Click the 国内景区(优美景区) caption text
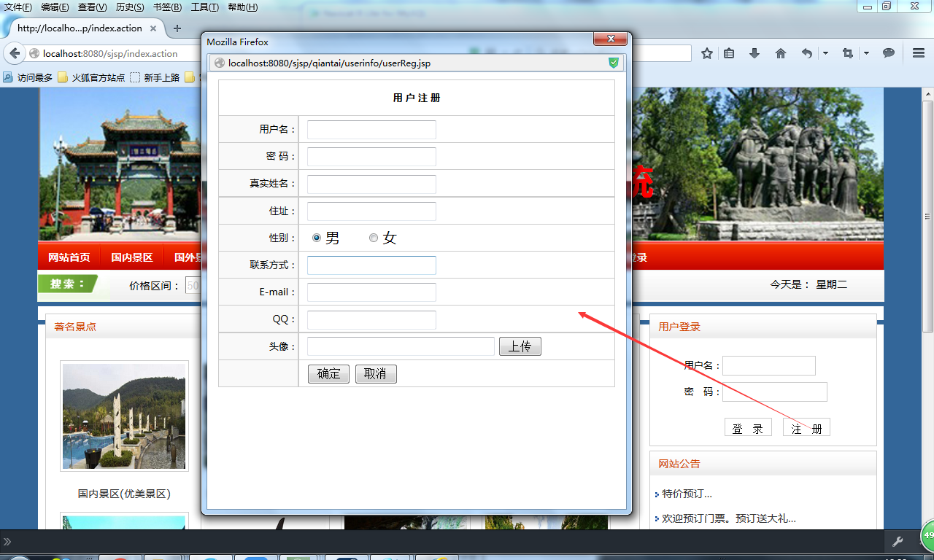This screenshot has width=934, height=560. [124, 494]
